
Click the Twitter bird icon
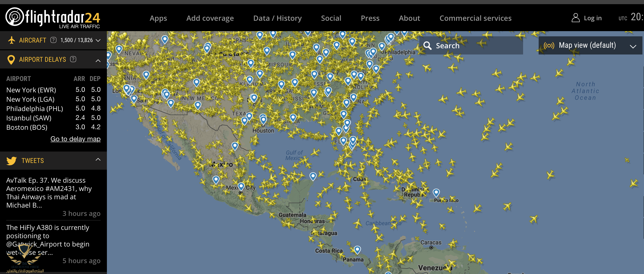pos(11,161)
